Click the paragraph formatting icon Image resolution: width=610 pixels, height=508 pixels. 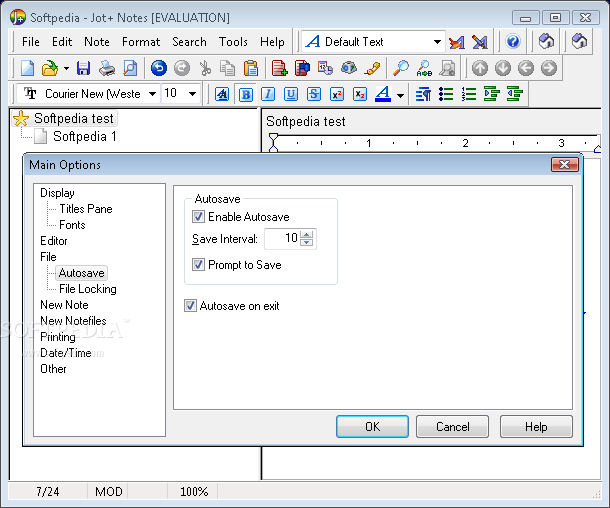[423, 94]
